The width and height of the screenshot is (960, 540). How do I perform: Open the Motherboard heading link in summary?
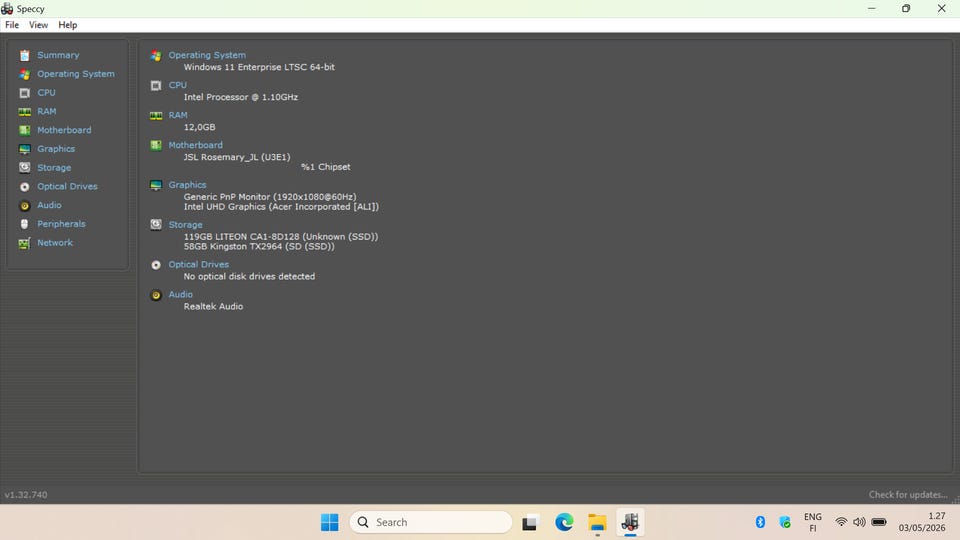point(195,145)
